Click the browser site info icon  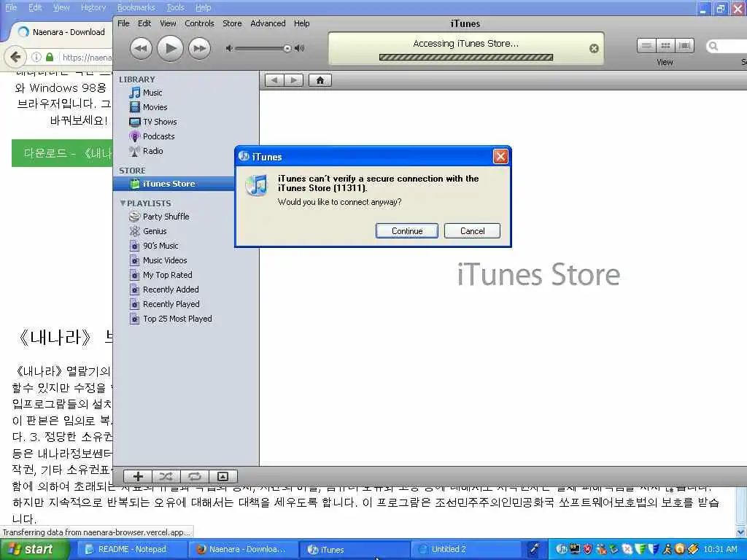click(x=36, y=57)
